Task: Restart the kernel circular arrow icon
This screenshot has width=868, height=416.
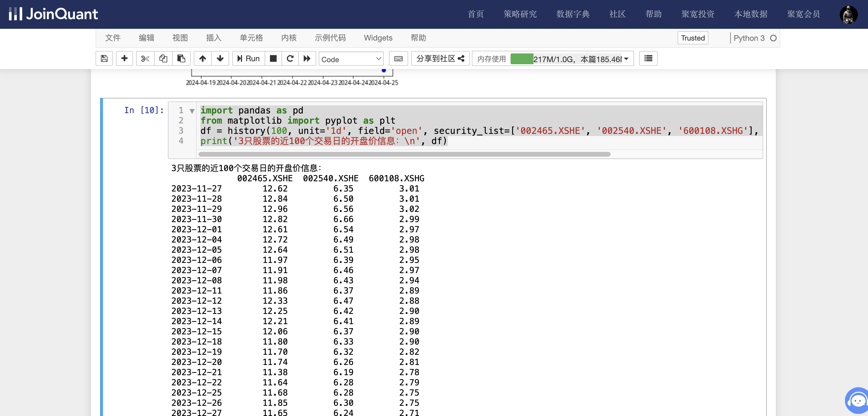Action: click(290, 59)
